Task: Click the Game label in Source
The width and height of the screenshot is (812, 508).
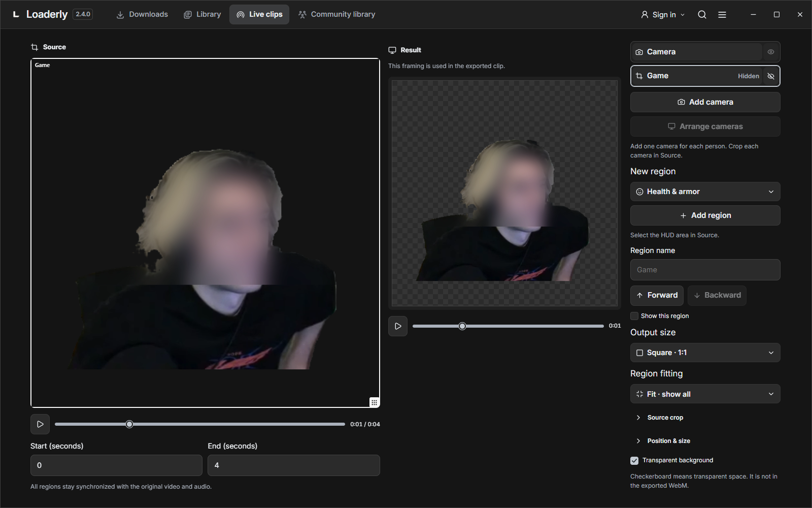Action: [42, 65]
